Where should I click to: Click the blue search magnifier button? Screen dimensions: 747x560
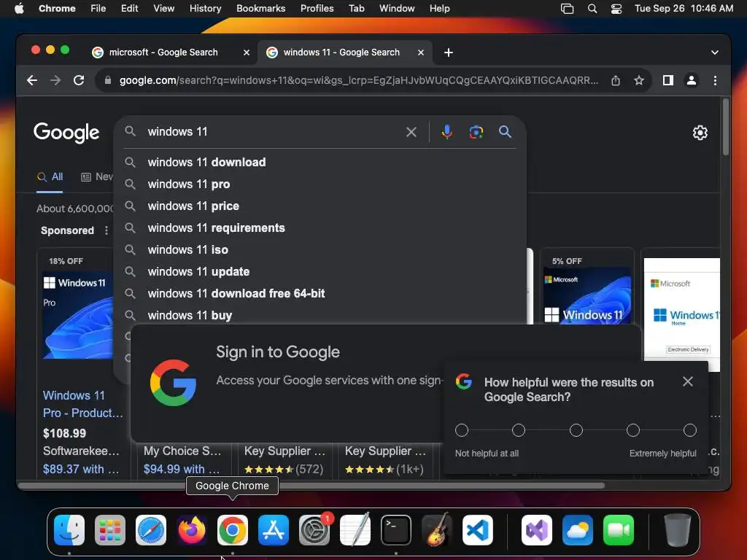tap(505, 132)
